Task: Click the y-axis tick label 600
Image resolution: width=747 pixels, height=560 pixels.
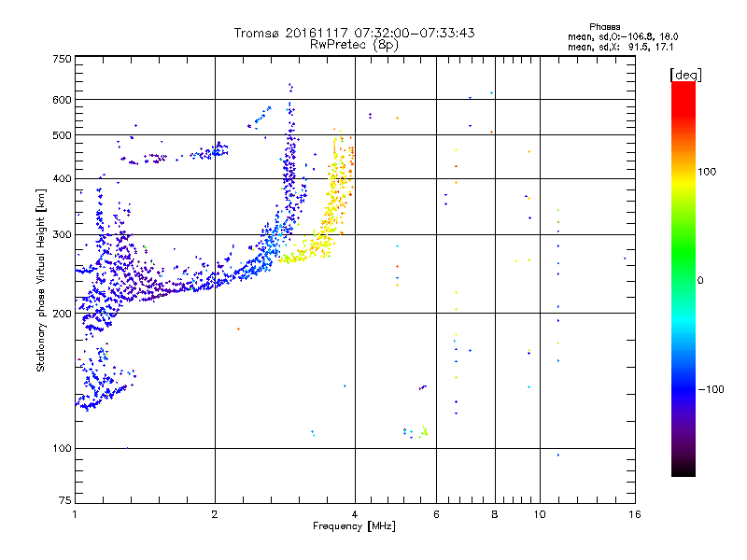Action: pos(62,100)
